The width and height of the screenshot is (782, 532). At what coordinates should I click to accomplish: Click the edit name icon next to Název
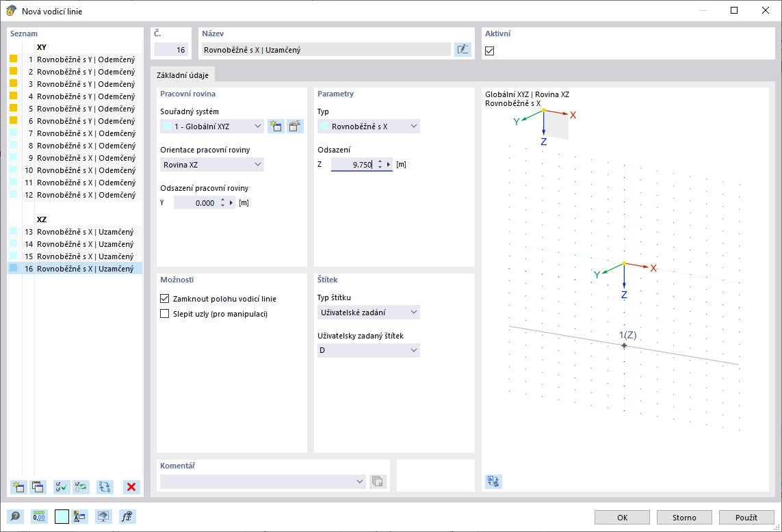462,49
